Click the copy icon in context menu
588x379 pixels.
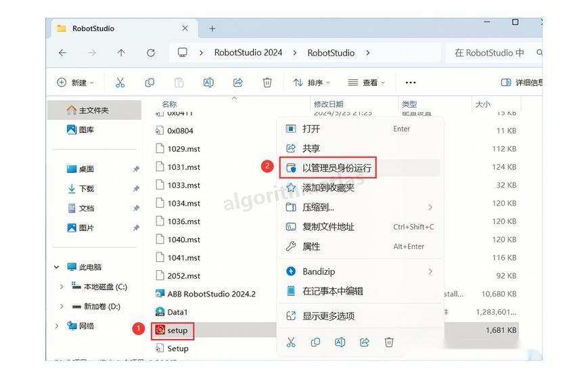(315, 342)
